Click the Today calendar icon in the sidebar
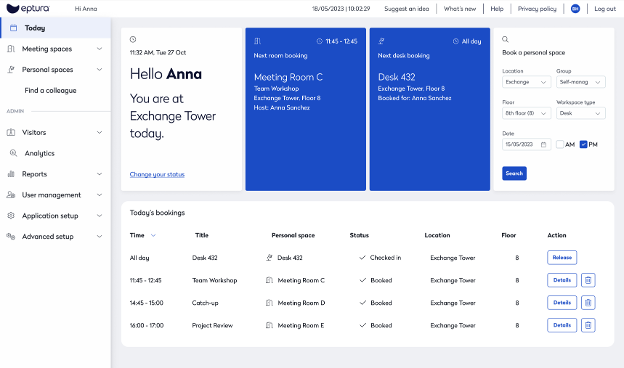 (x=13, y=28)
